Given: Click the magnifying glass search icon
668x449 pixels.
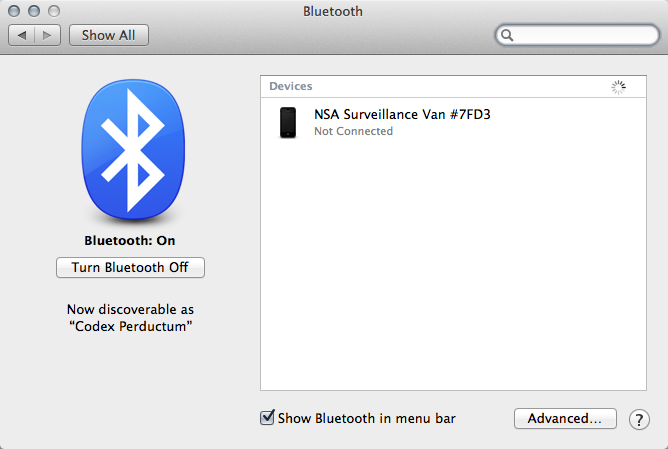Looking at the screenshot, I should [508, 35].
